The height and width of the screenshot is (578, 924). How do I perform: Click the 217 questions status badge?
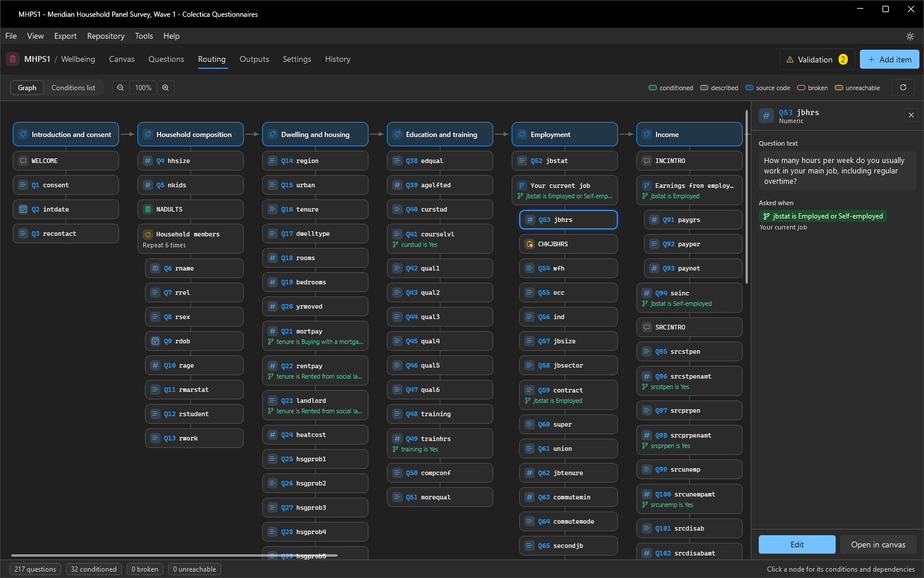point(35,569)
